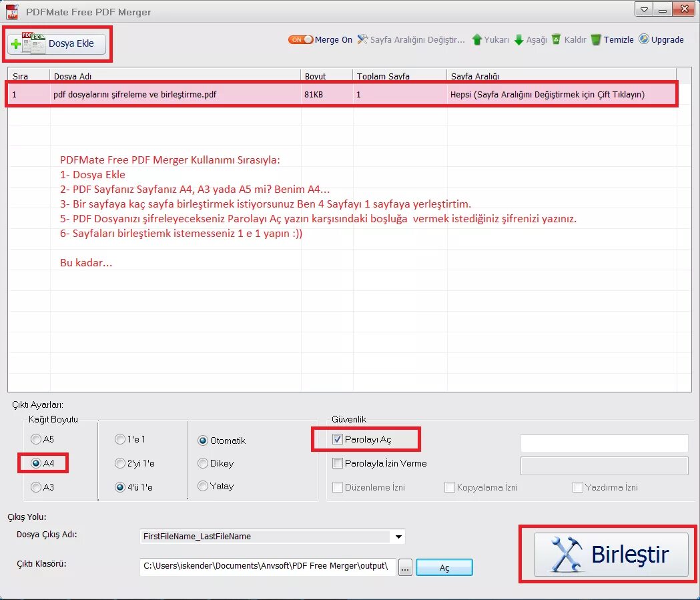Click the Dosya Ekle add-file button

click(x=57, y=44)
